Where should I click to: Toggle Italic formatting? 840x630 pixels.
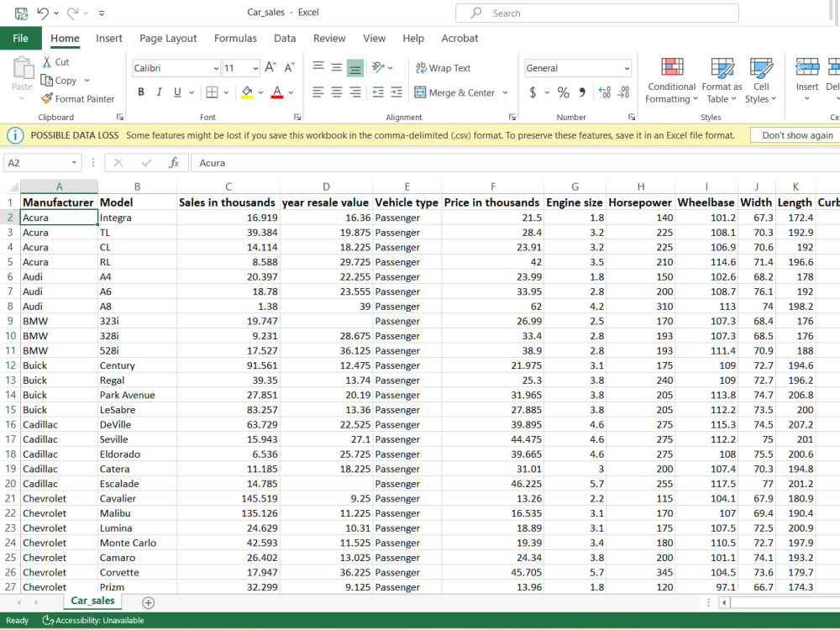(159, 92)
